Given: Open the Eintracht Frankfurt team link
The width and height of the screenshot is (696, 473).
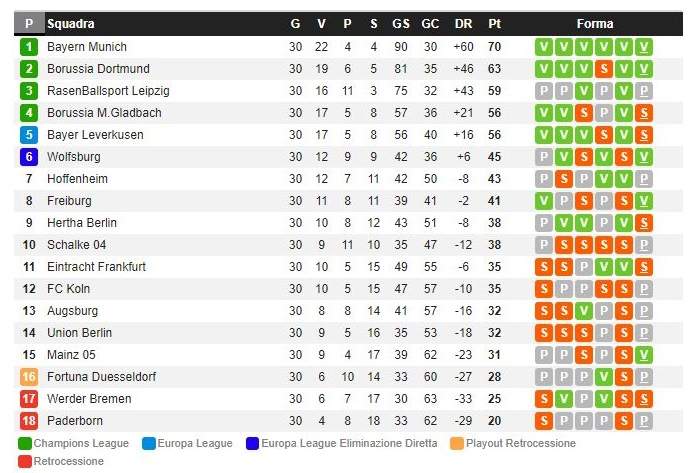Looking at the screenshot, I should 96,267.
